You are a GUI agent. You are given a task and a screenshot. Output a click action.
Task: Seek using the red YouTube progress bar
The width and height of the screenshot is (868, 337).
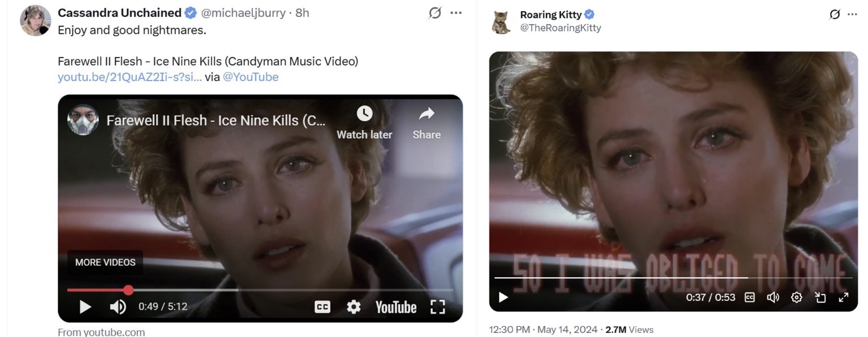tap(260, 290)
